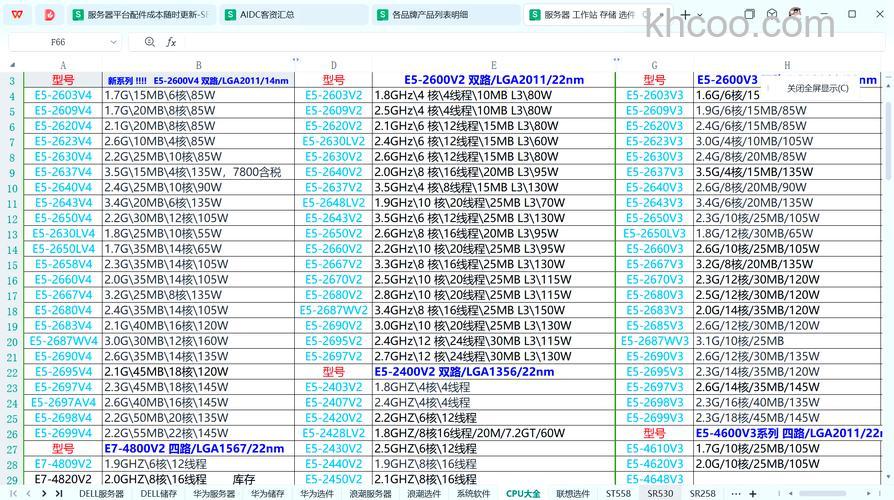
Task: Expand hidden column group between B and D
Action: pyautogui.click(x=295, y=60)
